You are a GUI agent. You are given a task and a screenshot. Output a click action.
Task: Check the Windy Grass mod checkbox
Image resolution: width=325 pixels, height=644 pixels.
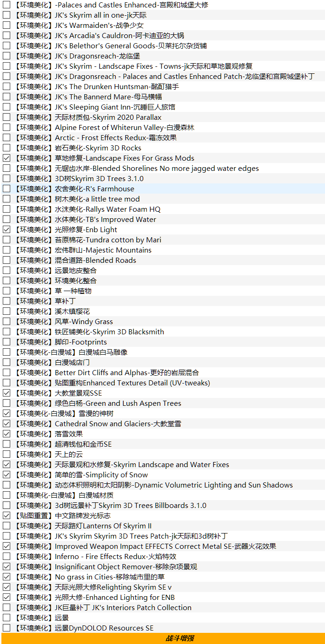(7, 321)
